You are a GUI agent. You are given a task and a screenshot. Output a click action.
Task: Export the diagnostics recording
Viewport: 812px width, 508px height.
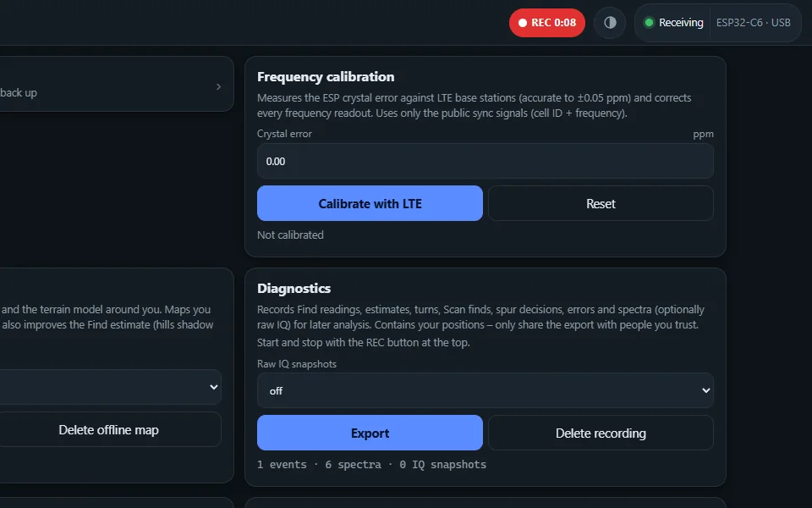(370, 433)
